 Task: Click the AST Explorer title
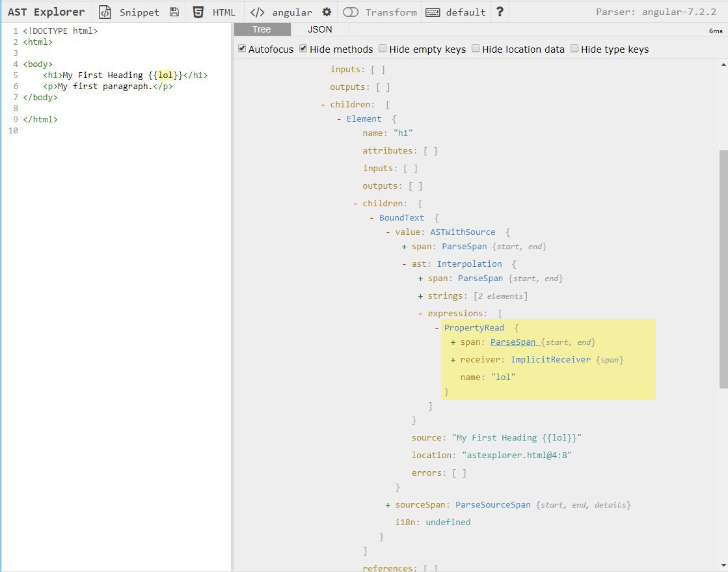click(46, 12)
